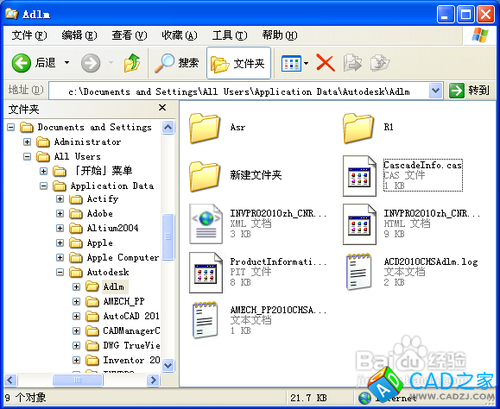Open the 帮助(H) menu
The width and height of the screenshot is (500, 409).
tap(280, 35)
